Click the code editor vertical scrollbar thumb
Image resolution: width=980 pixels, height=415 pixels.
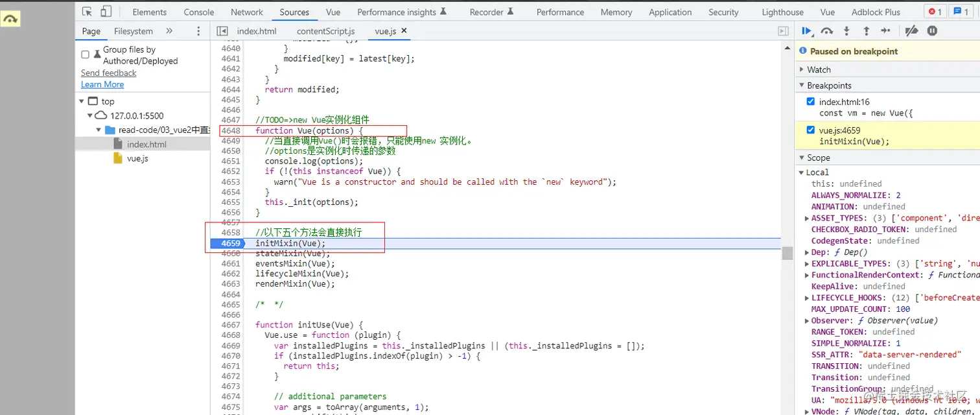787,253
